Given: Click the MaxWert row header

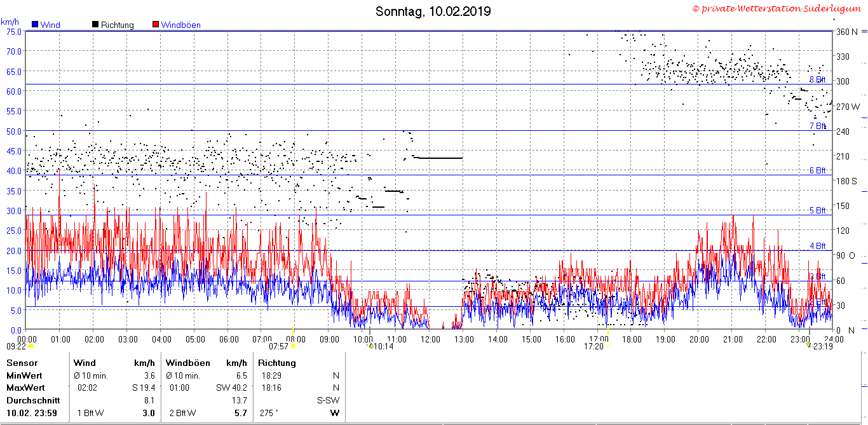Looking at the screenshot, I should [25, 388].
